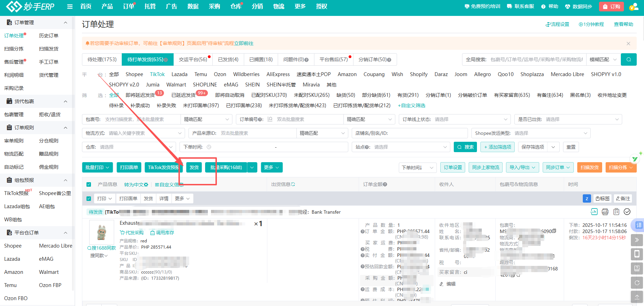This screenshot has height=306, width=644.
Task: Click the mobile phone icon in the floating bar
Action: [637, 254]
